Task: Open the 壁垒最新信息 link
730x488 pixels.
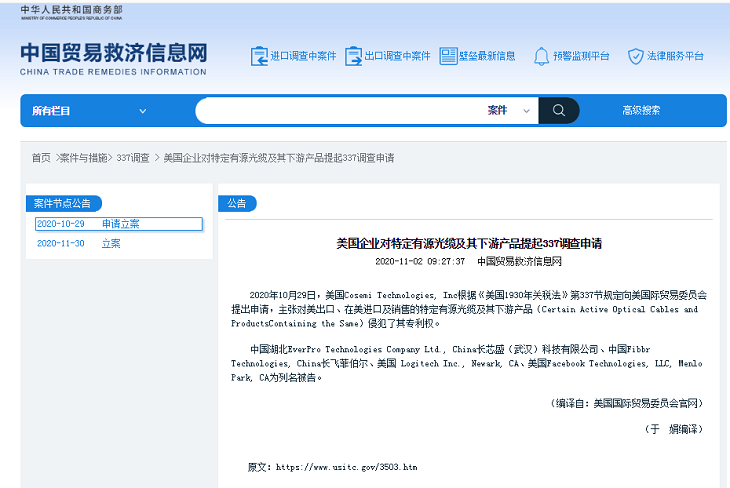Action: [487, 56]
